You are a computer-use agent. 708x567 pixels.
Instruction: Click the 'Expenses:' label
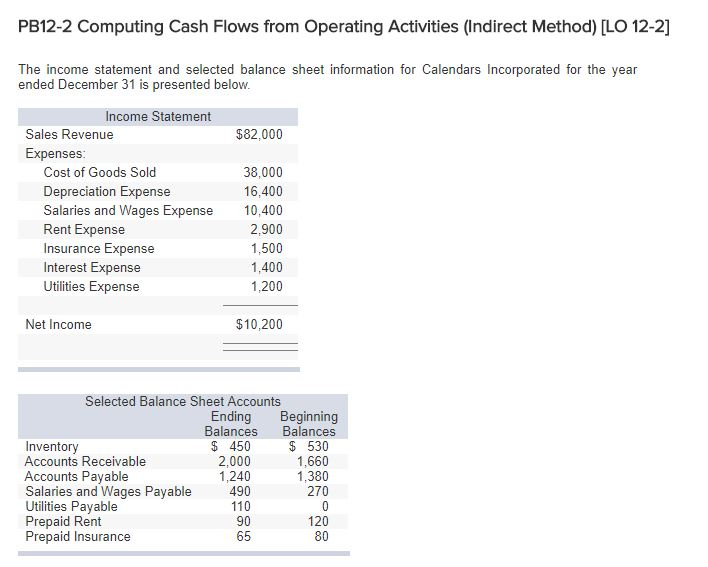55,153
